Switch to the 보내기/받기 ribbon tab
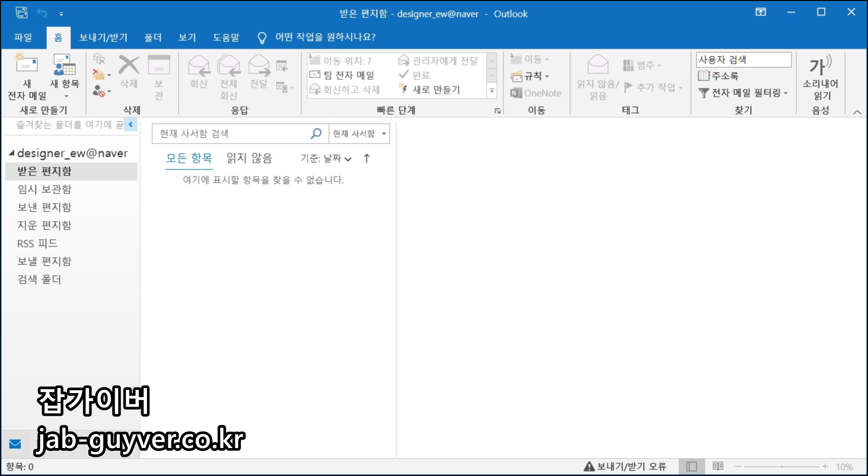The width and height of the screenshot is (868, 476). 103,37
